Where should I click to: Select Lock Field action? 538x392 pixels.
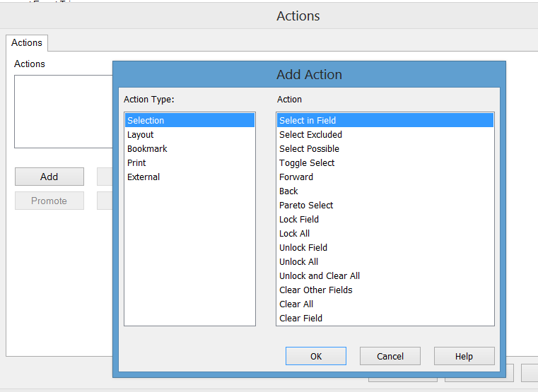(x=299, y=220)
